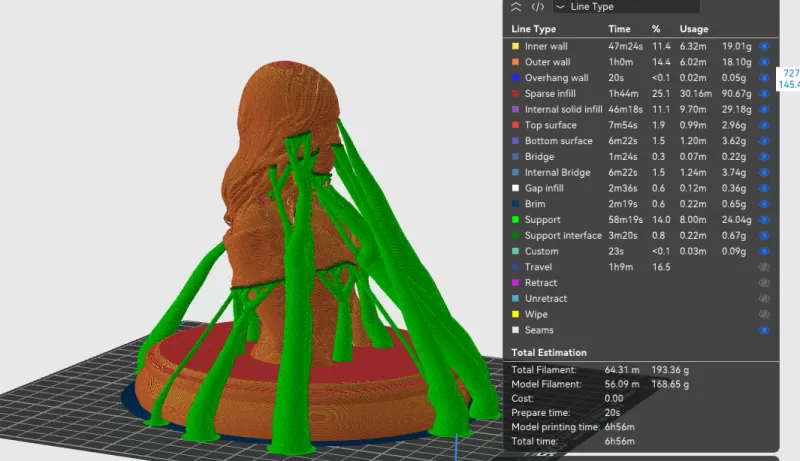Click the G-code view icon
This screenshot has height=461, width=800.
point(537,6)
